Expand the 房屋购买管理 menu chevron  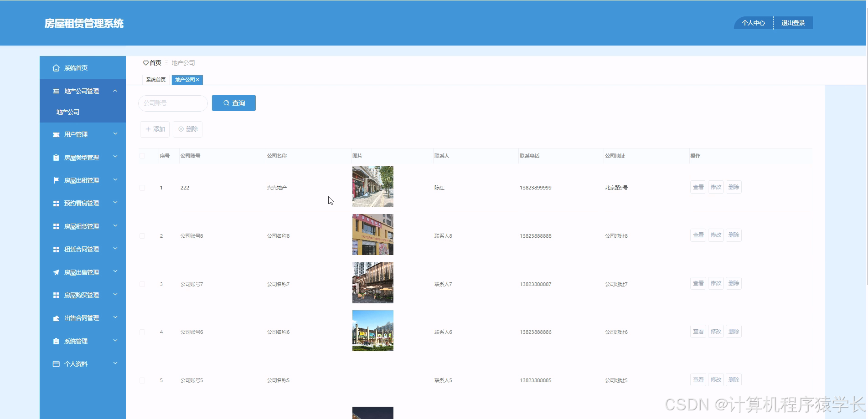[x=115, y=295]
